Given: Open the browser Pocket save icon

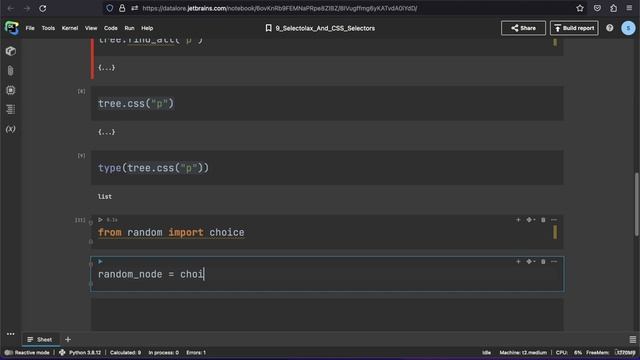Looking at the screenshot, I should pos(597,8).
